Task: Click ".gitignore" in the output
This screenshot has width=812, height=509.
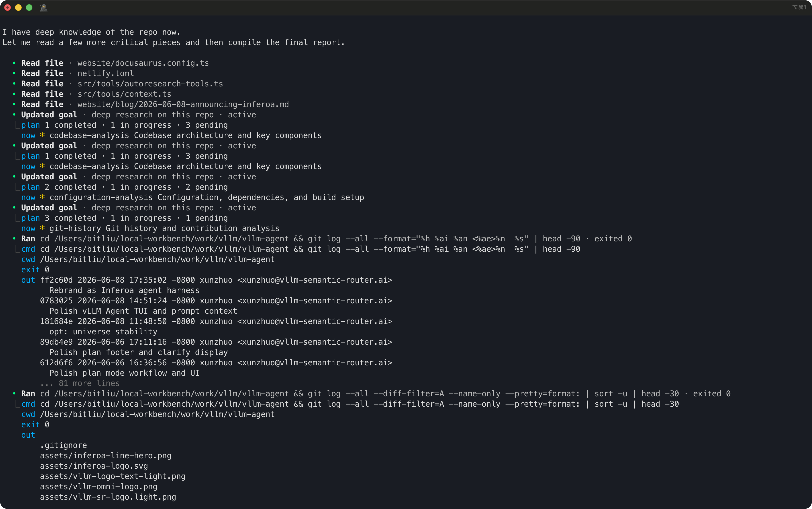Action: click(63, 445)
